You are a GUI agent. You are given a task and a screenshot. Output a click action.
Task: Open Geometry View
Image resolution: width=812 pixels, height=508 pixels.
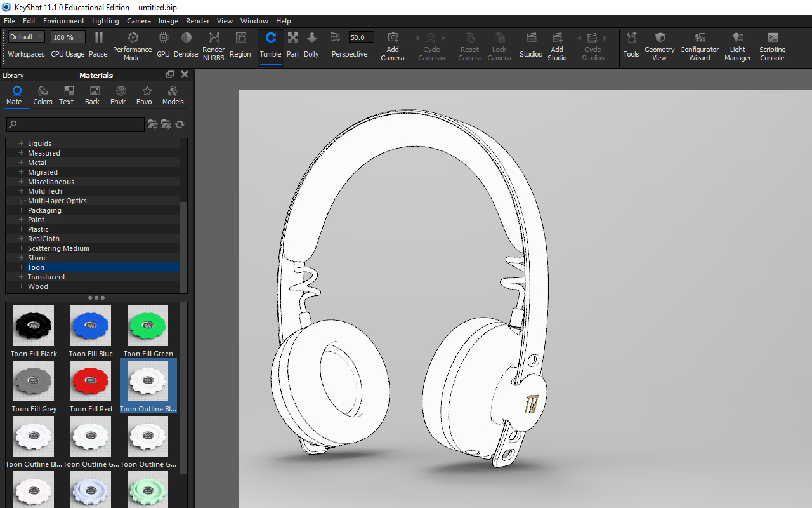tap(660, 46)
